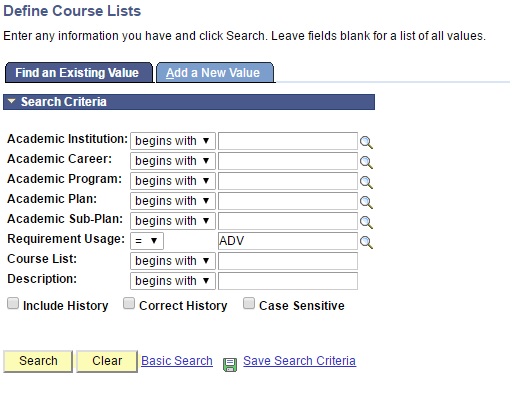This screenshot has height=396, width=512.
Task: Open lookup for Academic Sub-Plan
Action: [366, 222]
